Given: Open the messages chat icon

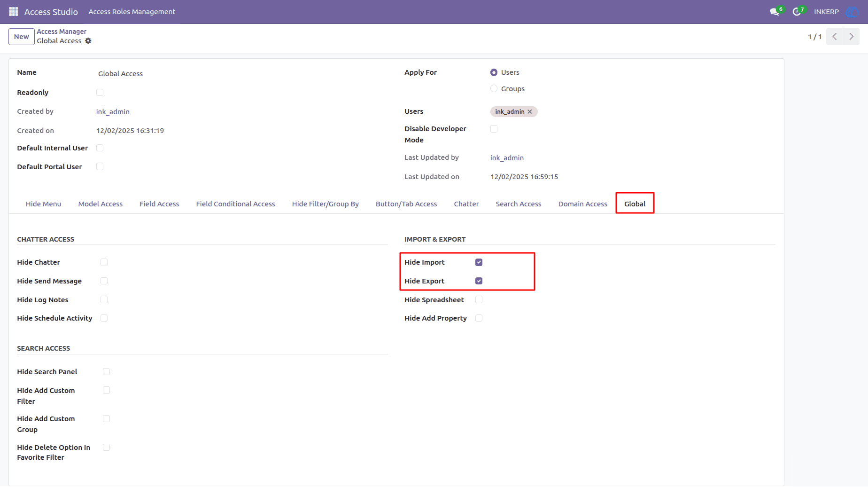Looking at the screenshot, I should pyautogui.click(x=775, y=12).
